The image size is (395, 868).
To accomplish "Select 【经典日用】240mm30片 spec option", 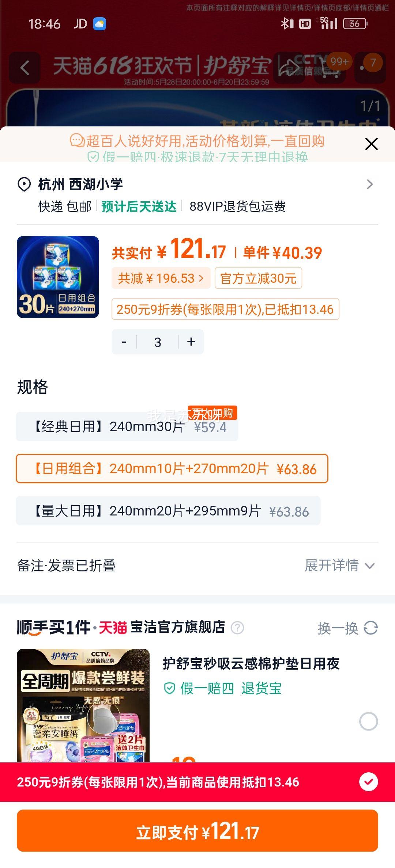I will pos(127,426).
